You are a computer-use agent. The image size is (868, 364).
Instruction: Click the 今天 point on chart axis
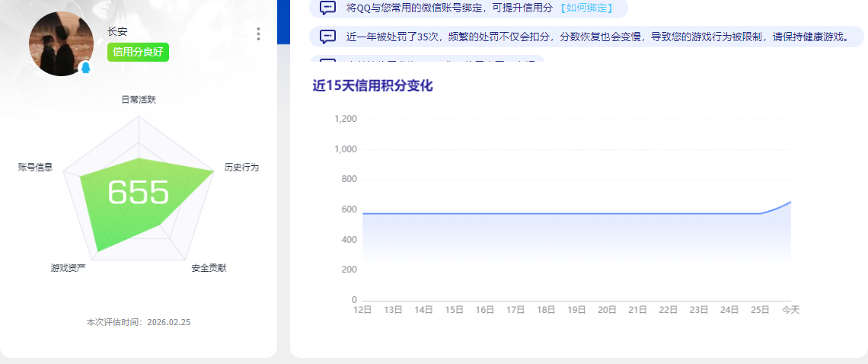(790, 310)
